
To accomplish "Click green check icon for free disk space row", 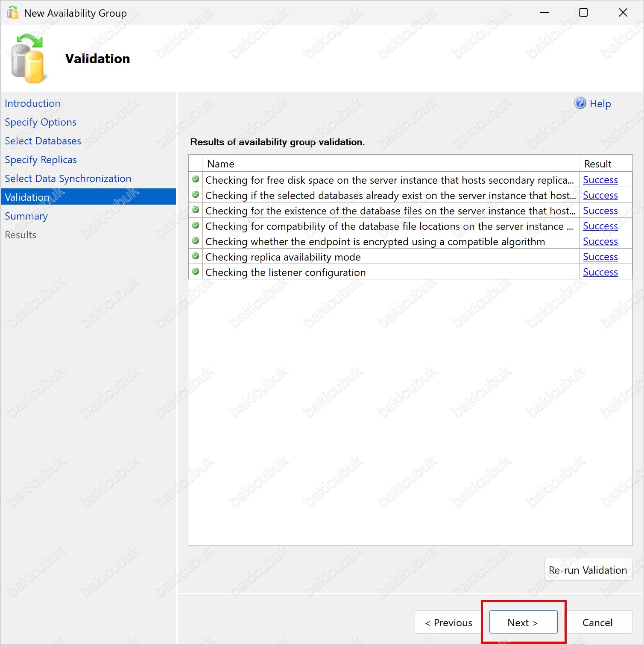I will point(196,179).
